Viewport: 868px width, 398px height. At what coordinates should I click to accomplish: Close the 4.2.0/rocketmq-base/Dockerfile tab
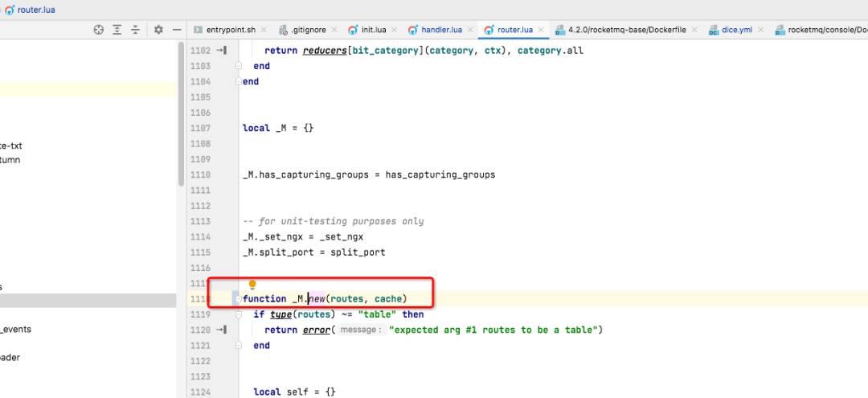pyautogui.click(x=694, y=30)
